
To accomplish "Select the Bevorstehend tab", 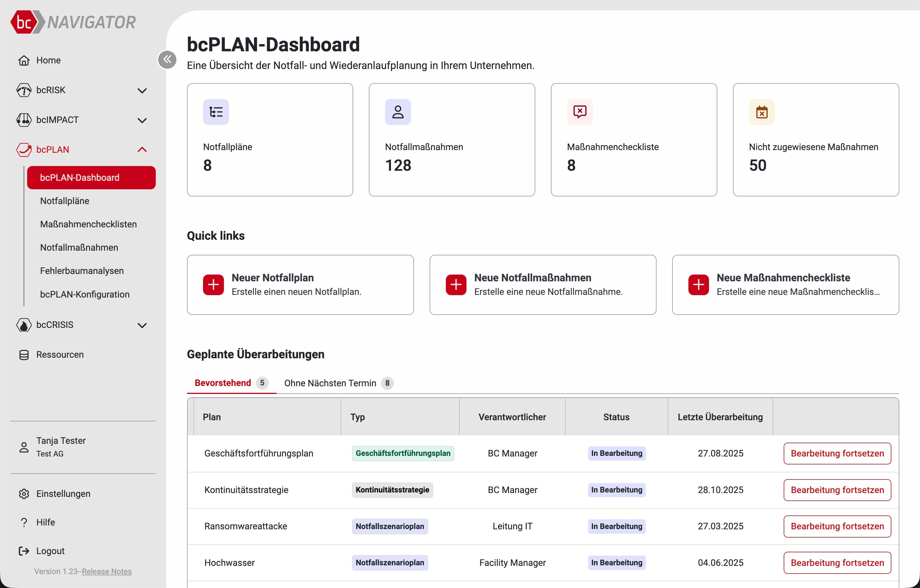I will (x=223, y=383).
